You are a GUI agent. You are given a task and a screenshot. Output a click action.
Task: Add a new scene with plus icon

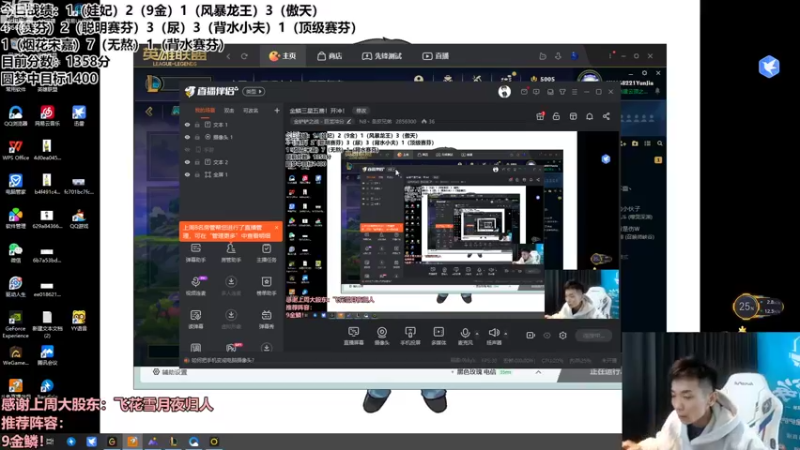277,110
